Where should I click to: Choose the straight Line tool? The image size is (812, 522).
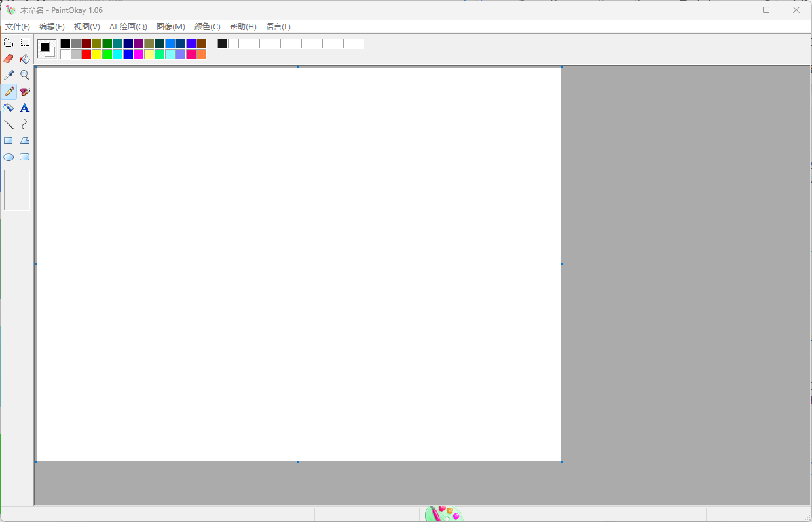click(9, 124)
